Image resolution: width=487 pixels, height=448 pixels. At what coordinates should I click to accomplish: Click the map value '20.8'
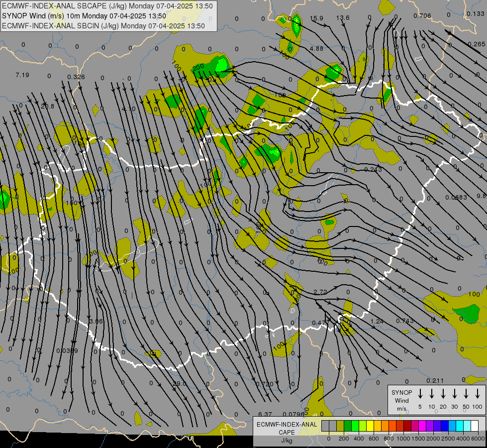coord(47,107)
